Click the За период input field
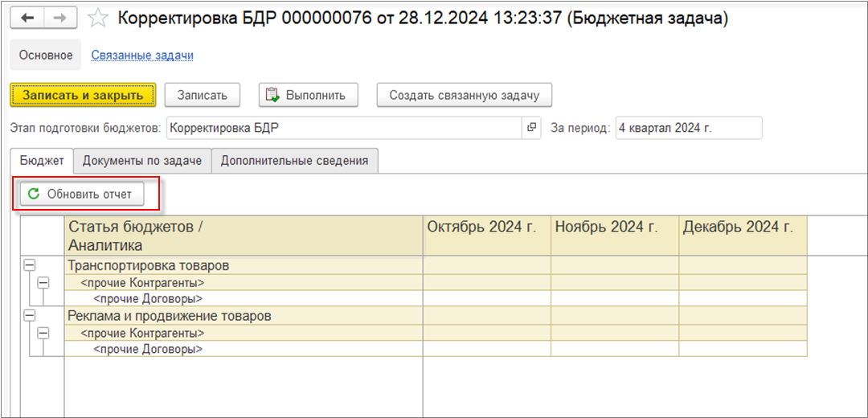868x418 pixels. (688, 128)
